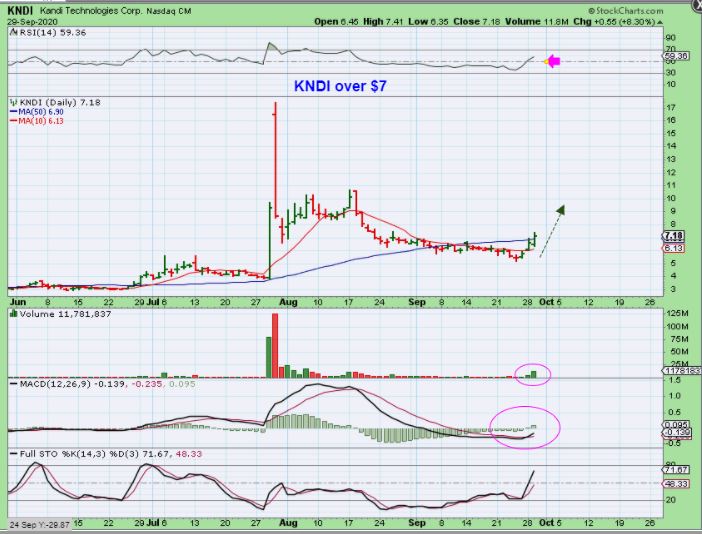The height and width of the screenshot is (534, 702).
Task: Click the Open 6.45 value
Action: [336, 21]
